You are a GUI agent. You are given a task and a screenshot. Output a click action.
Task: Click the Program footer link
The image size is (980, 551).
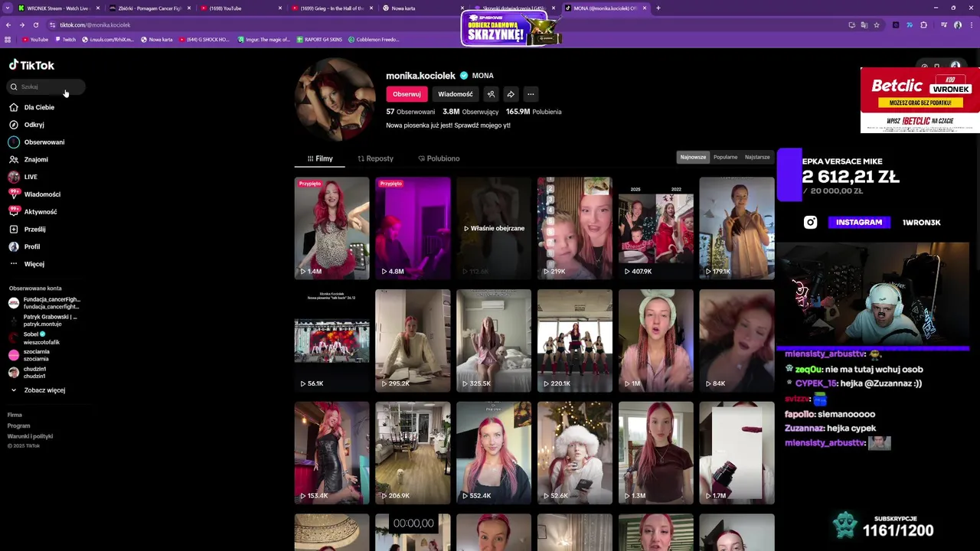[x=18, y=425]
